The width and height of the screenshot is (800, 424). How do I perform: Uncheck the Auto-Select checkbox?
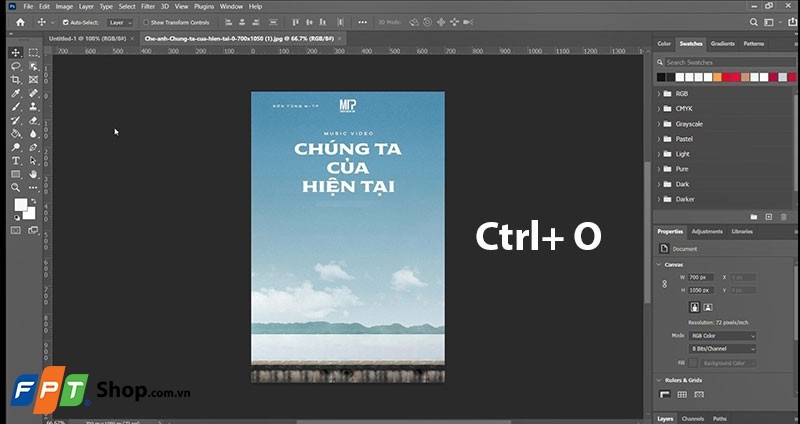(65, 22)
